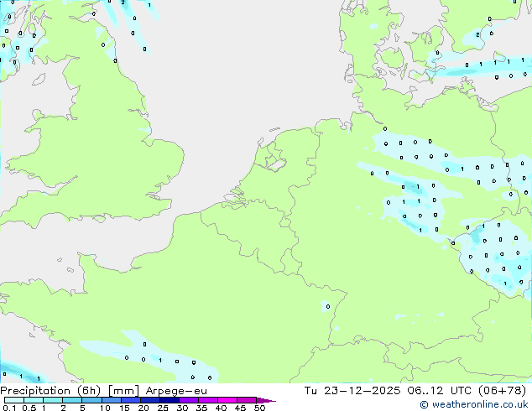Click the 0.1–0.5 mm palest legend swatch
The width and height of the screenshot is (532, 411).
pyautogui.click(x=14, y=400)
